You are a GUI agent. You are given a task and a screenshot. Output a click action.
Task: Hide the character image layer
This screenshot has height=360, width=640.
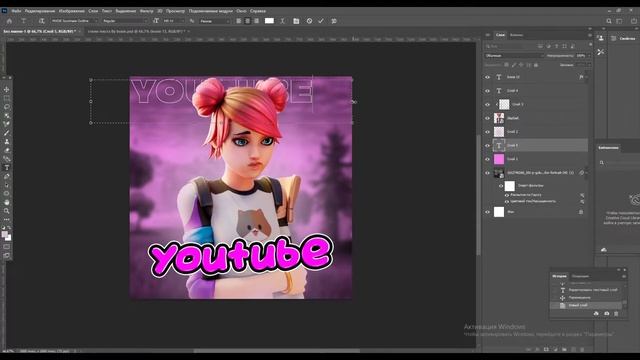point(487,118)
